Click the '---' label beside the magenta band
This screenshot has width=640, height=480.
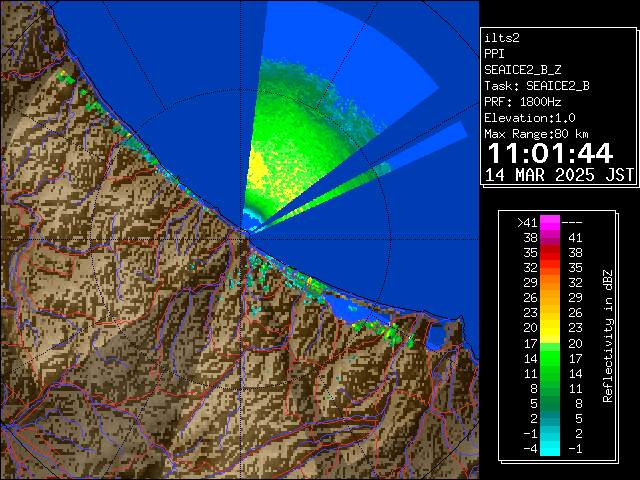(x=572, y=223)
